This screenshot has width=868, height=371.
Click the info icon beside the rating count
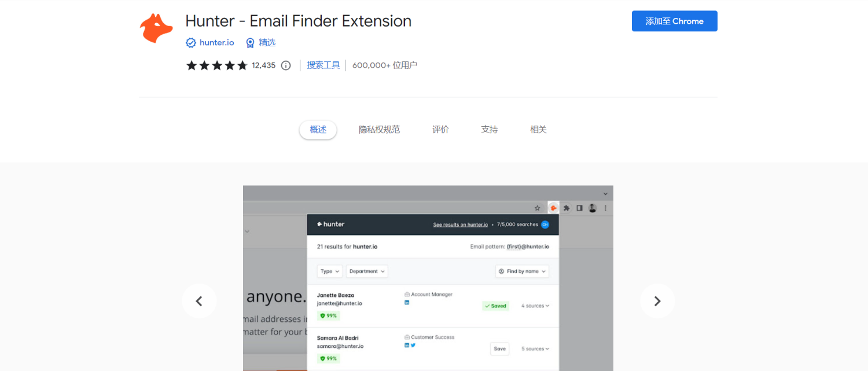(x=285, y=65)
